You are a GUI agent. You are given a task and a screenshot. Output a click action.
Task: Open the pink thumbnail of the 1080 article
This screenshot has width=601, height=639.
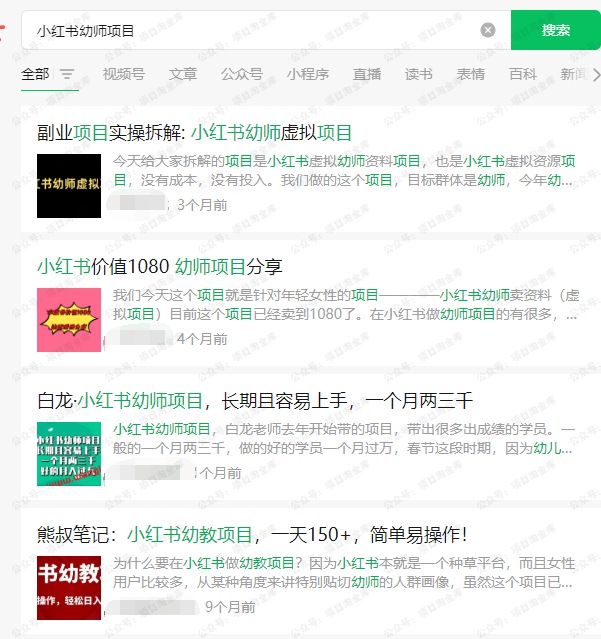tap(69, 320)
